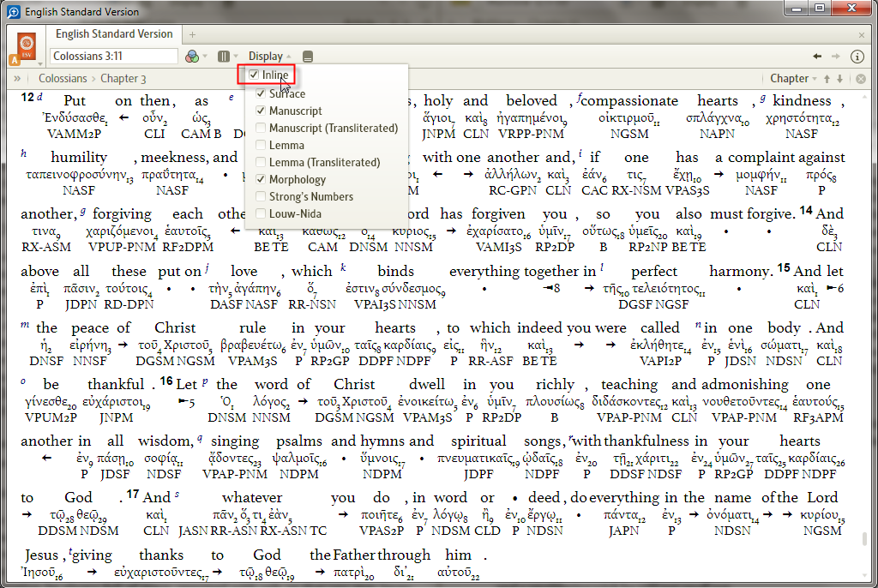
Task: Go forward with the right arrow
Action: pyautogui.click(x=835, y=57)
